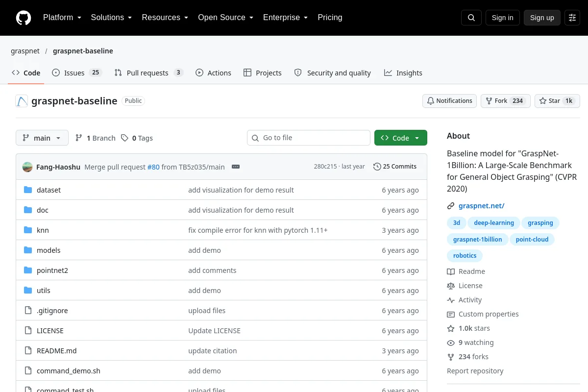
Task: Click Fang-Haoshu's avatar image
Action: [x=27, y=167]
